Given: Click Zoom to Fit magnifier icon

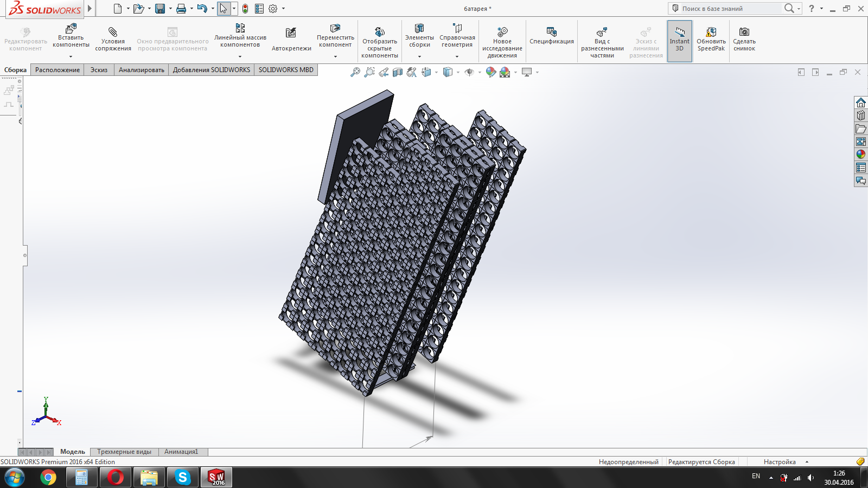Looking at the screenshot, I should (355, 72).
